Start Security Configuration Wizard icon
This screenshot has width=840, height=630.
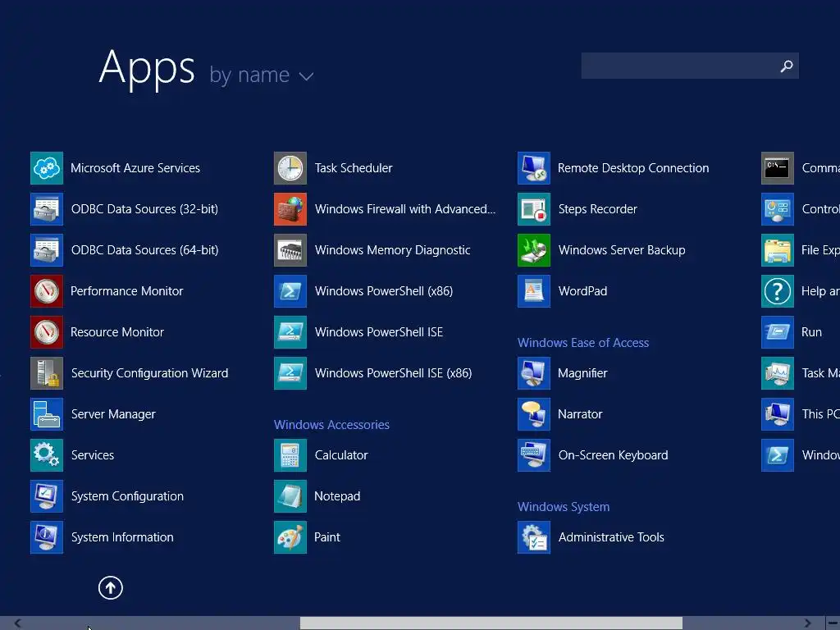tap(47, 373)
